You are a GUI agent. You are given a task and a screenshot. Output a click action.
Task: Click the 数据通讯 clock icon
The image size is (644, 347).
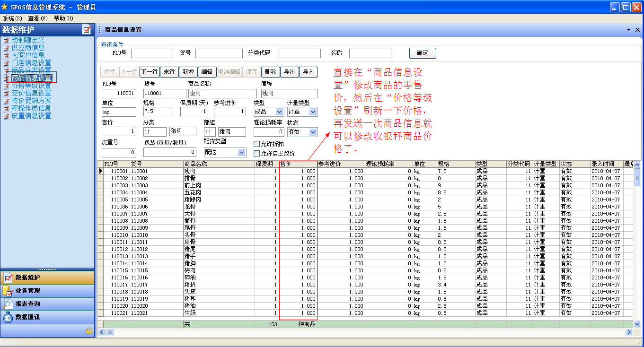(8, 317)
